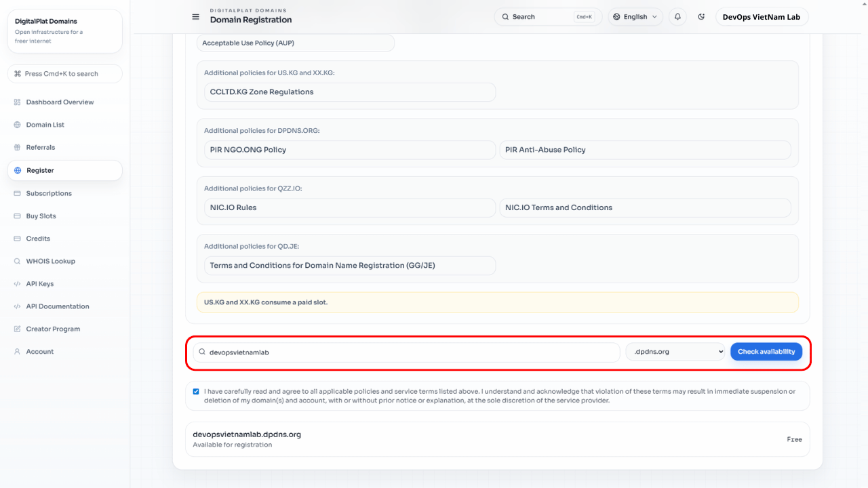Click the Buy Slots bag icon
868x488 pixels.
[17, 216]
